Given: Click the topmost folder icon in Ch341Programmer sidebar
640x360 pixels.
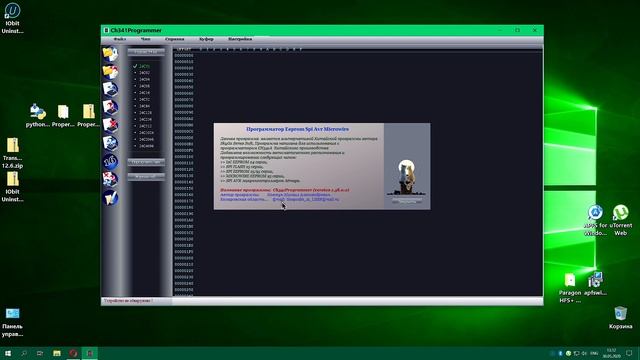Looking at the screenshot, I should [110, 54].
